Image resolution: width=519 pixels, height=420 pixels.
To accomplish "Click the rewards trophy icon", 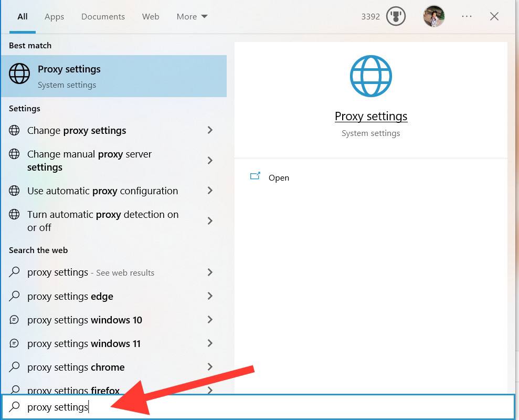I will 396,16.
